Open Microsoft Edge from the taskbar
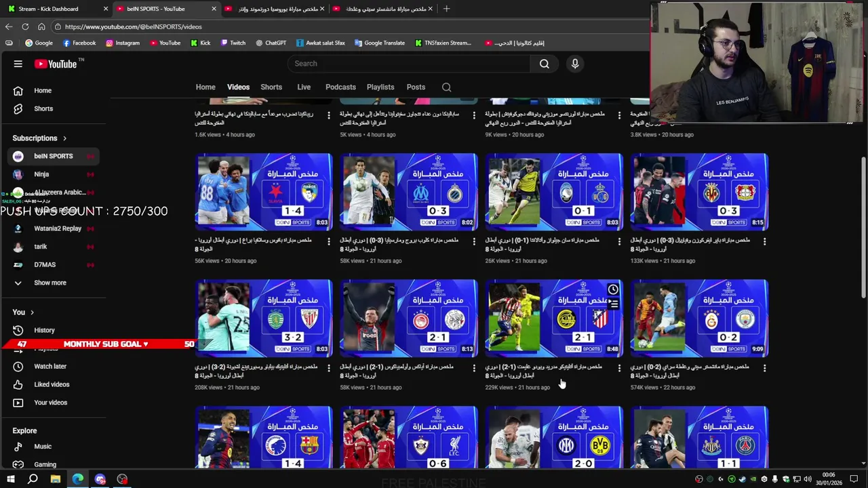Image resolution: width=868 pixels, height=488 pixels. [77, 479]
